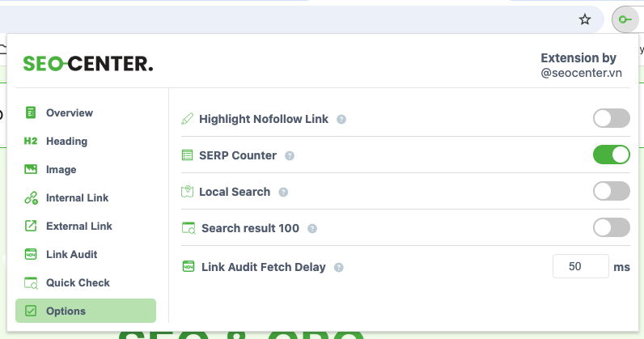644x339 pixels.
Task: Select the External Link menu item
Action: click(78, 226)
